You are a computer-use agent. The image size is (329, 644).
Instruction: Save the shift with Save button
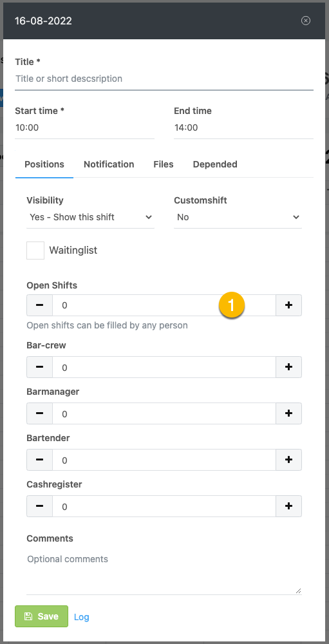[41, 616]
